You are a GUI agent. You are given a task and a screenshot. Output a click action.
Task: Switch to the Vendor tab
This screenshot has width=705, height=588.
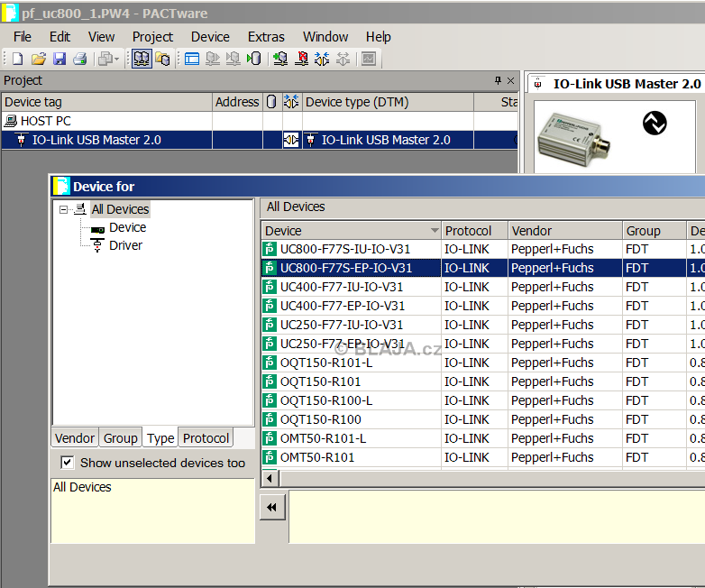(75, 437)
